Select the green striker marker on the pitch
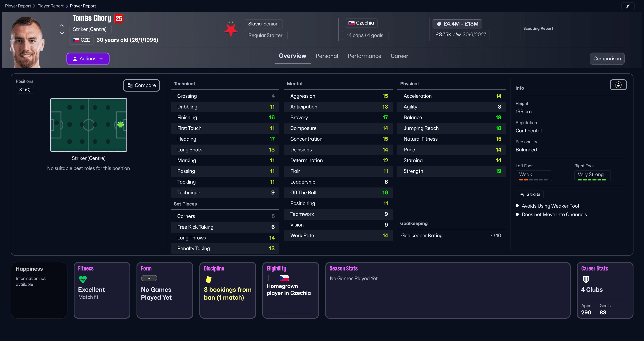 tap(120, 124)
